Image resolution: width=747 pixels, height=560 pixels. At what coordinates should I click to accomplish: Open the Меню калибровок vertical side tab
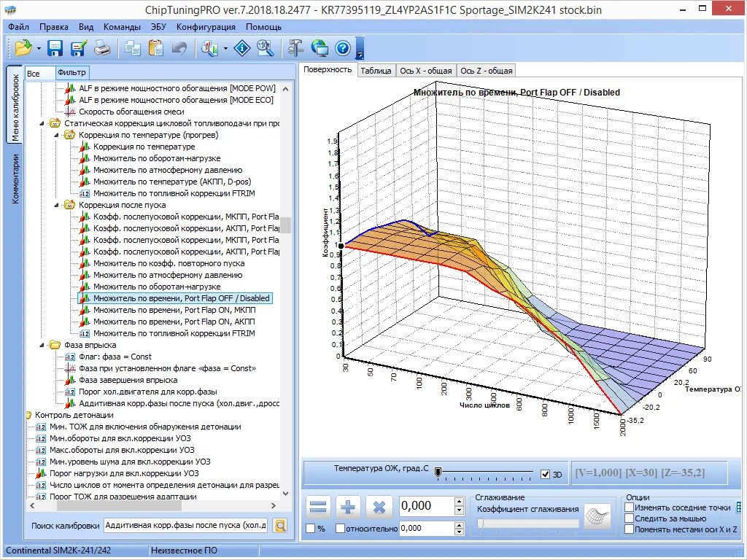click(x=15, y=106)
